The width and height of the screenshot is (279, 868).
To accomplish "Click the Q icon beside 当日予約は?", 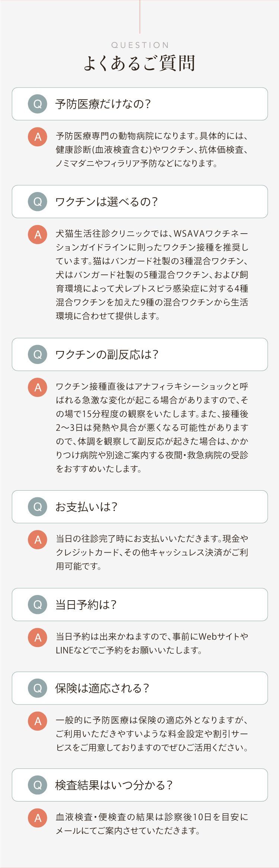I will tap(38, 604).
